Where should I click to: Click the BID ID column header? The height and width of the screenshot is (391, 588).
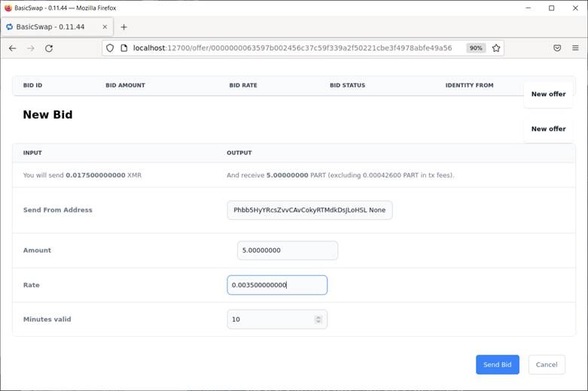tap(32, 86)
